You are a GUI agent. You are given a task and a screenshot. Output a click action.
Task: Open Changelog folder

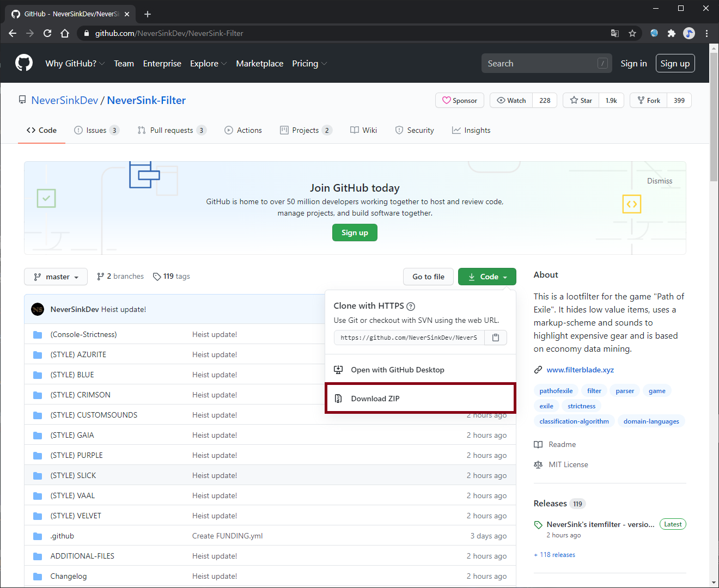[x=69, y=576]
